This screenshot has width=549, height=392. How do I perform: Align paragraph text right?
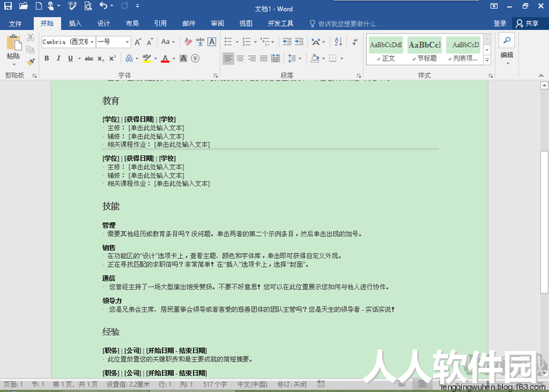coord(252,59)
